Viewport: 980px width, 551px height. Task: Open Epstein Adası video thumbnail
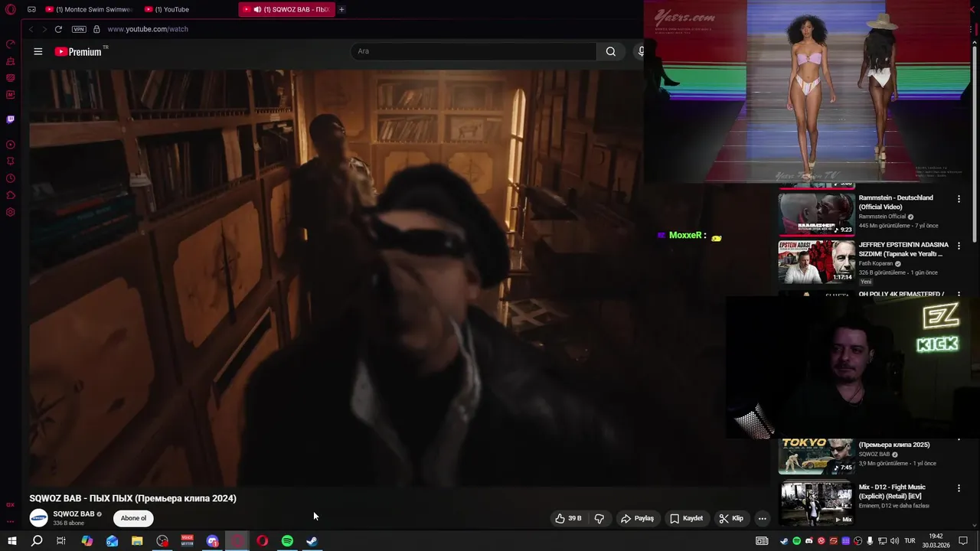[x=816, y=262]
